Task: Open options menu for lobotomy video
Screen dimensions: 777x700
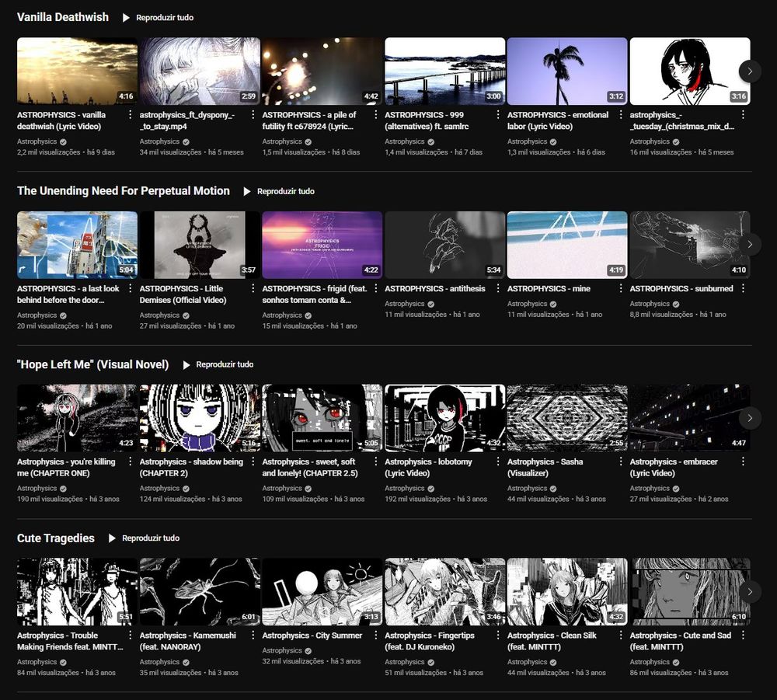Action: [498, 461]
